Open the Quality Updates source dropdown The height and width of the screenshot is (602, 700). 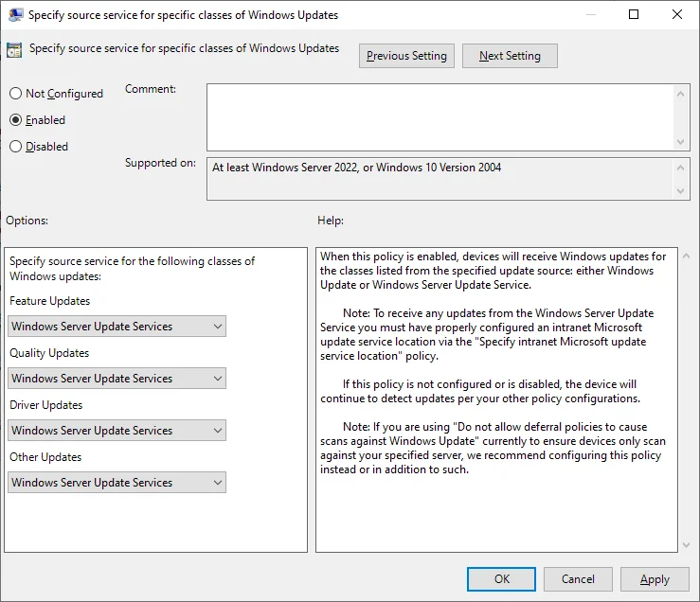click(117, 379)
